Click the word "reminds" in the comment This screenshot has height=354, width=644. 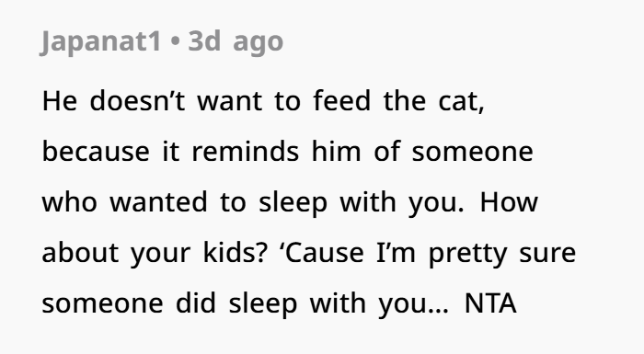[x=246, y=152]
